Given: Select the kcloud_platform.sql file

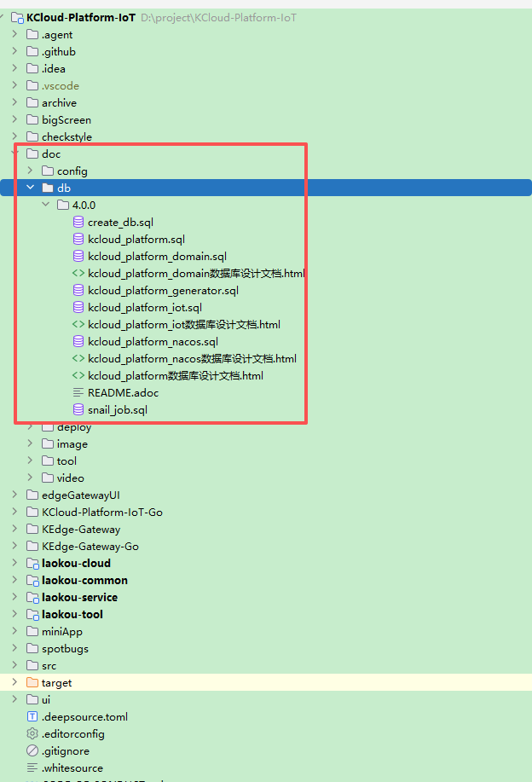Looking at the screenshot, I should click(136, 240).
